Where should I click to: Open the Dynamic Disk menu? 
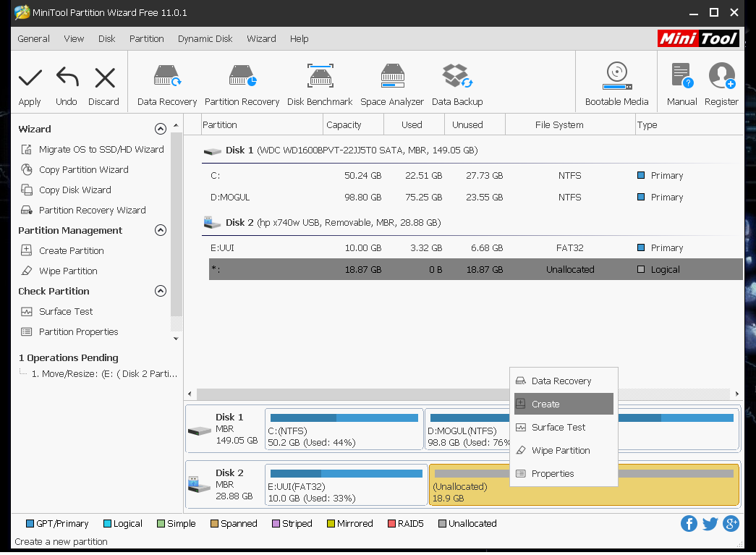click(x=205, y=39)
